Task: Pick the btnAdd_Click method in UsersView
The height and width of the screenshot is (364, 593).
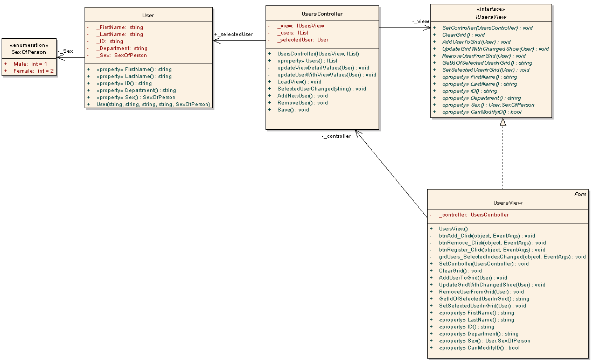Action: [487, 236]
